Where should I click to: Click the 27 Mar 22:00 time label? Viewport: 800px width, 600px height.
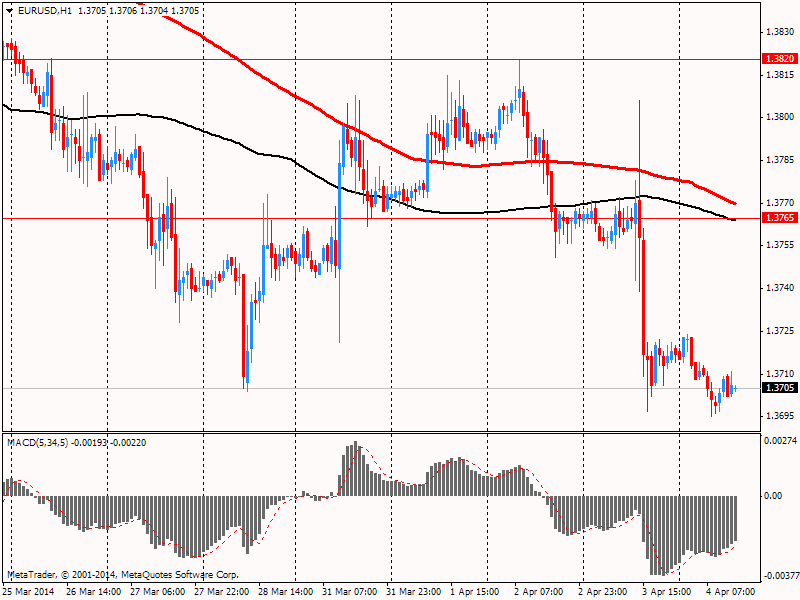[221, 592]
